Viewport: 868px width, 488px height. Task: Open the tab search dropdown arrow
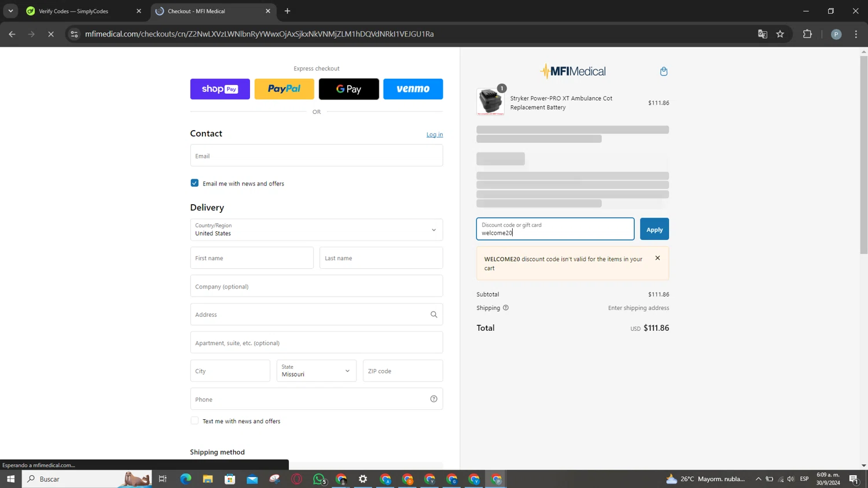[x=10, y=11]
